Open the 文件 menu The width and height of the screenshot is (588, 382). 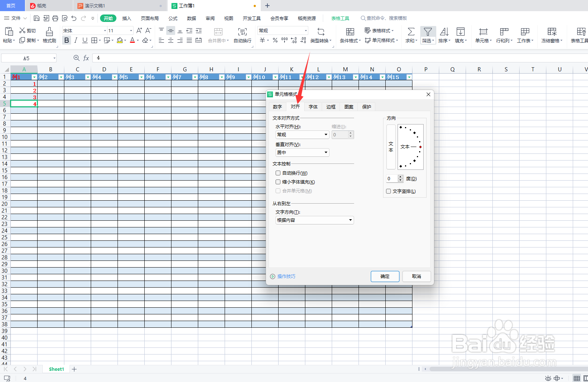click(15, 18)
